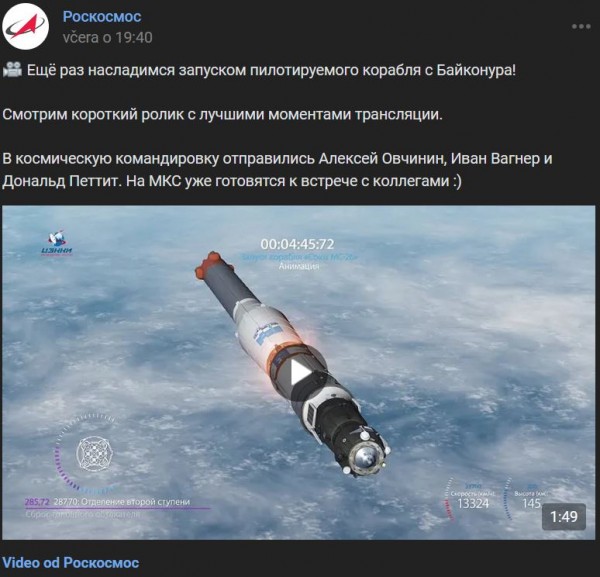Click the purple stage progress line
This screenshot has width=600, height=577.
[118, 509]
